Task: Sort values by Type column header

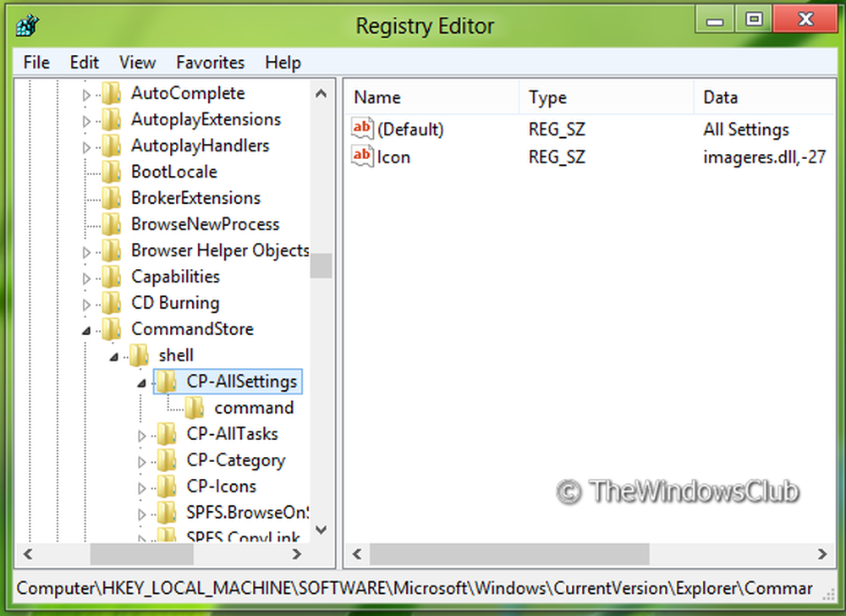Action: [x=607, y=97]
